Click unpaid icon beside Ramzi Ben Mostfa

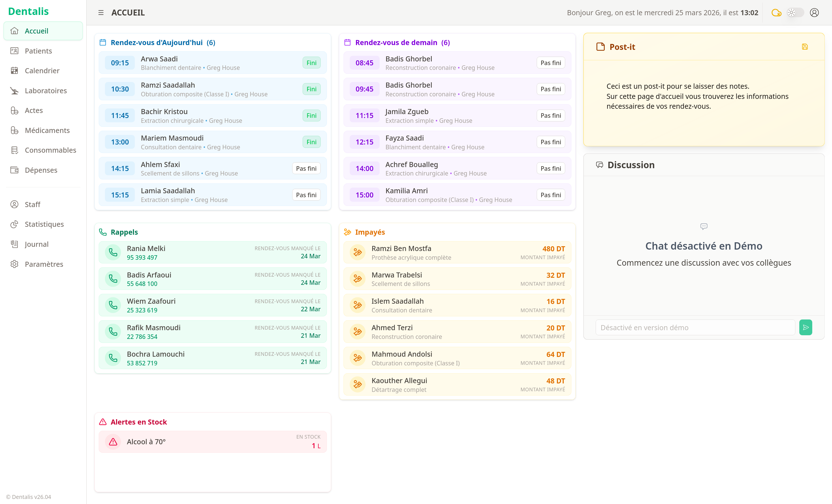[x=357, y=252]
